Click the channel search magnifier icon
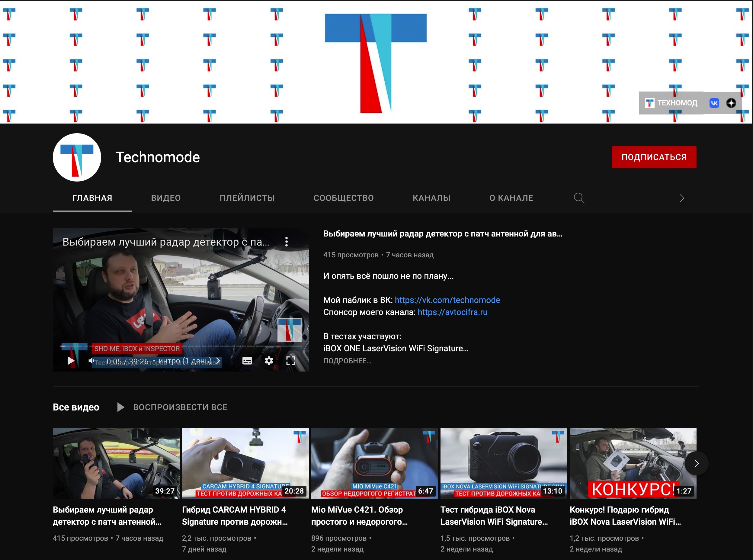Image resolution: width=753 pixels, height=560 pixels. tap(579, 198)
